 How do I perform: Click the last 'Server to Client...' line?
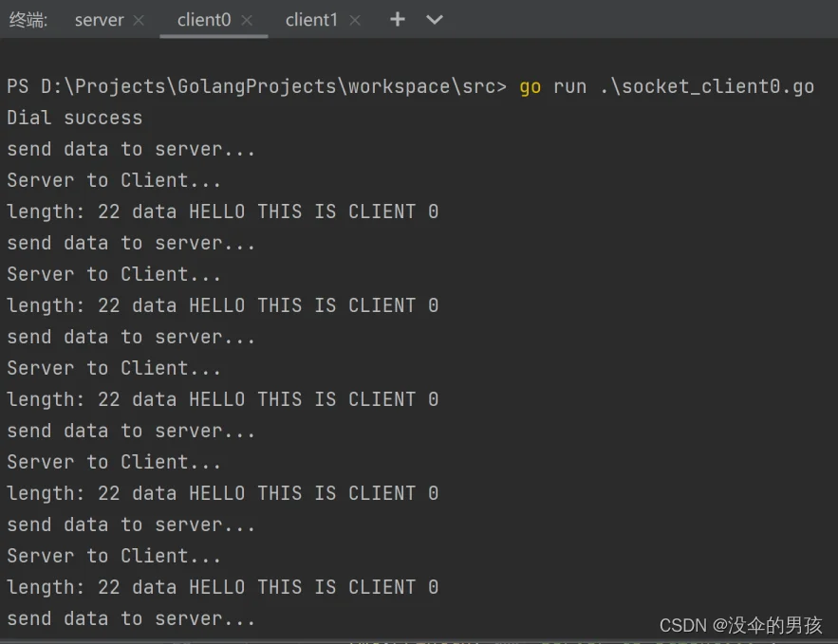[114, 556]
